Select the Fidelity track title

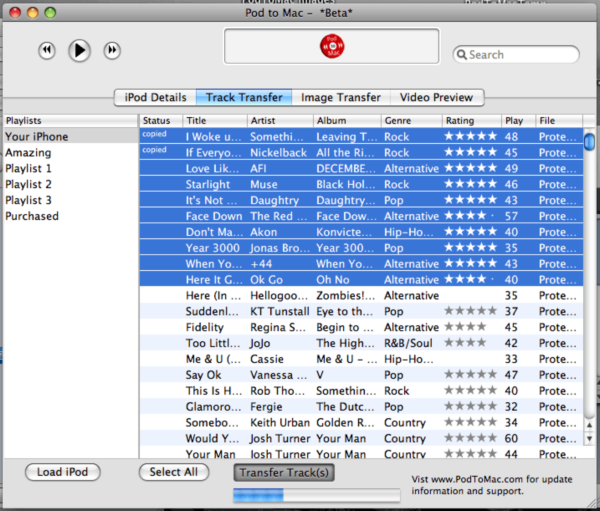pos(204,327)
